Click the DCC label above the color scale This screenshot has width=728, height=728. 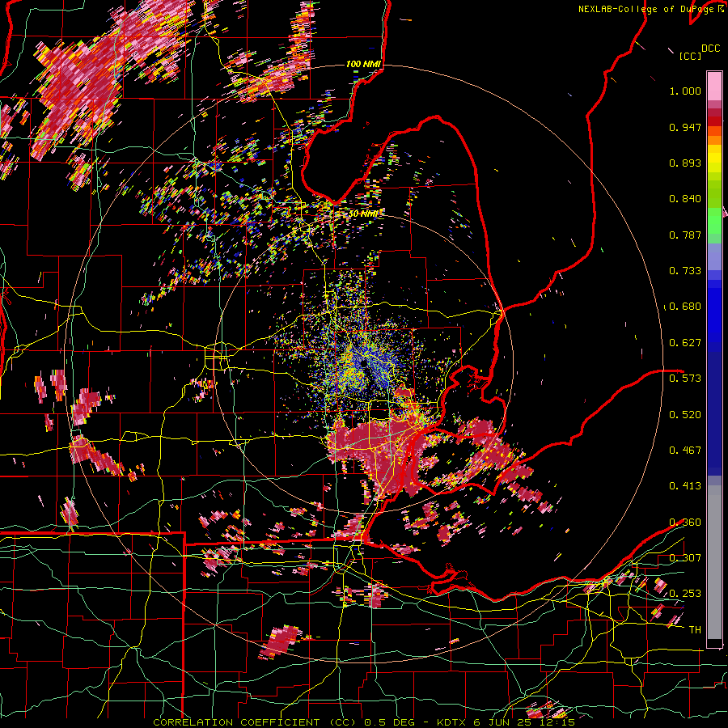pyautogui.click(x=710, y=49)
